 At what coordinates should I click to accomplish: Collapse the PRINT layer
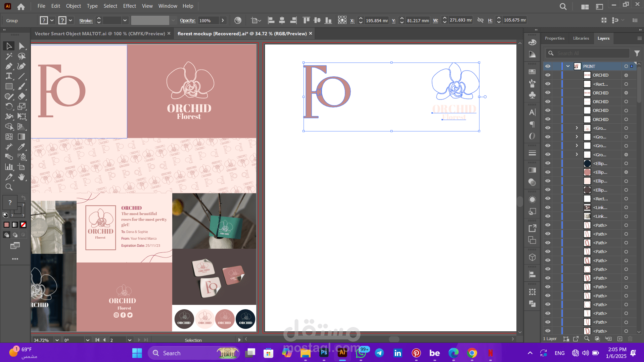click(568, 66)
